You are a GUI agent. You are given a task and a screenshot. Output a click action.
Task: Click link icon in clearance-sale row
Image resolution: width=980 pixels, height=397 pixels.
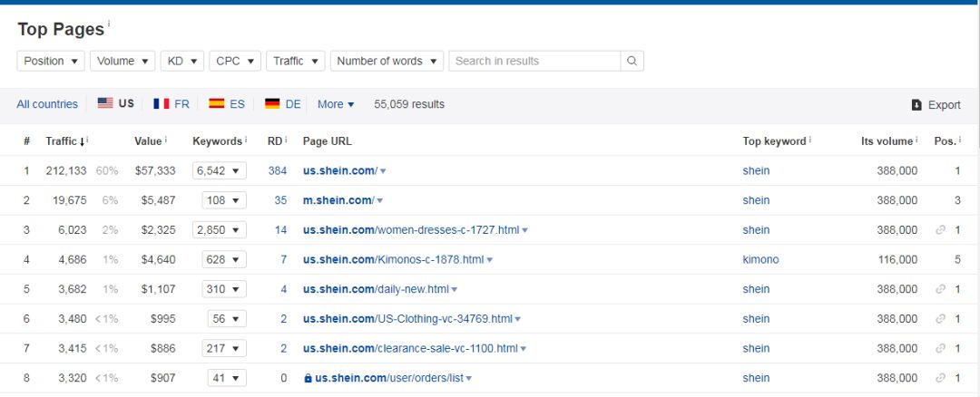pos(940,348)
